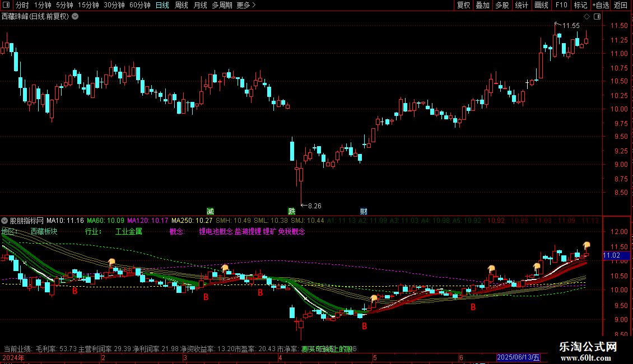Click the MA120: 10.17 value

148,221
